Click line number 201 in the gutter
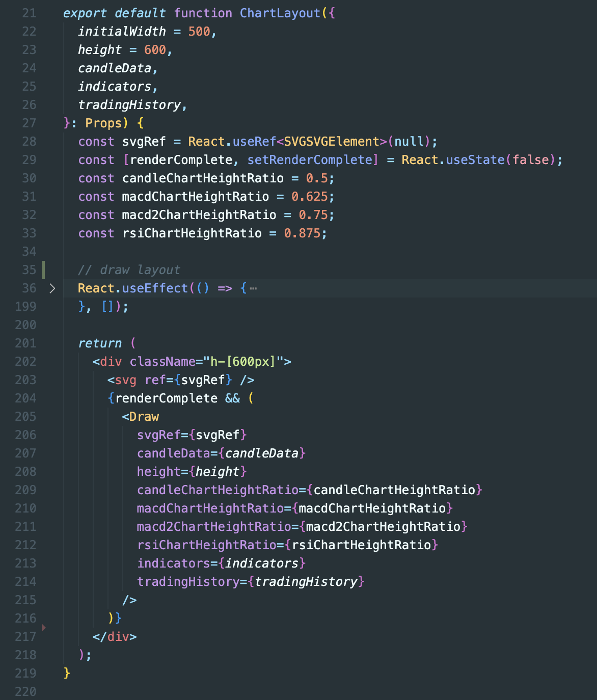Viewport: 597px width, 700px height. 25,343
